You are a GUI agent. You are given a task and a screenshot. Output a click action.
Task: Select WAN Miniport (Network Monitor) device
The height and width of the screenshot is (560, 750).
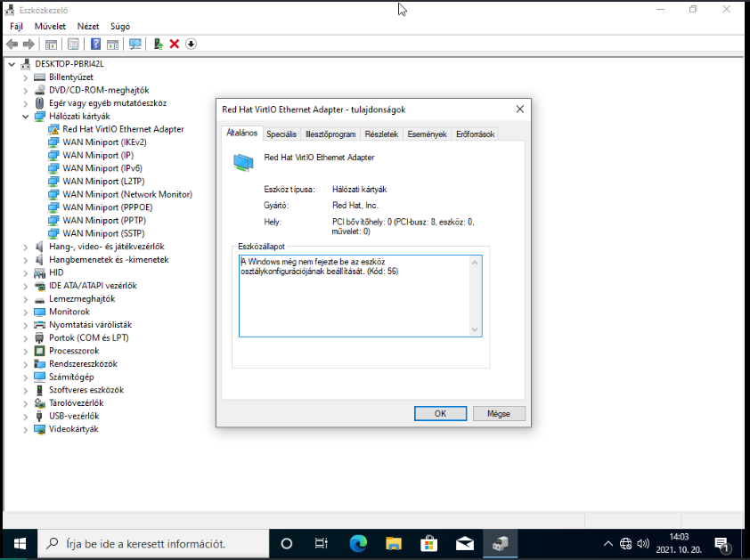(x=127, y=194)
